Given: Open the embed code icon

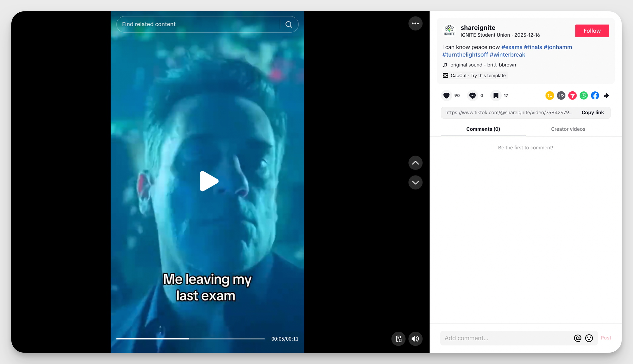Looking at the screenshot, I should coord(561,96).
